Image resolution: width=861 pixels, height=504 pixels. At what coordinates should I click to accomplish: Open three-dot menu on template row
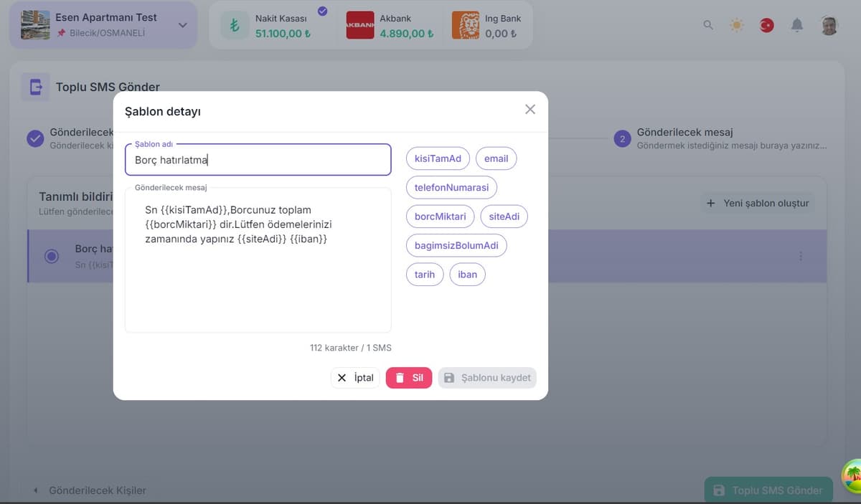pos(801,256)
